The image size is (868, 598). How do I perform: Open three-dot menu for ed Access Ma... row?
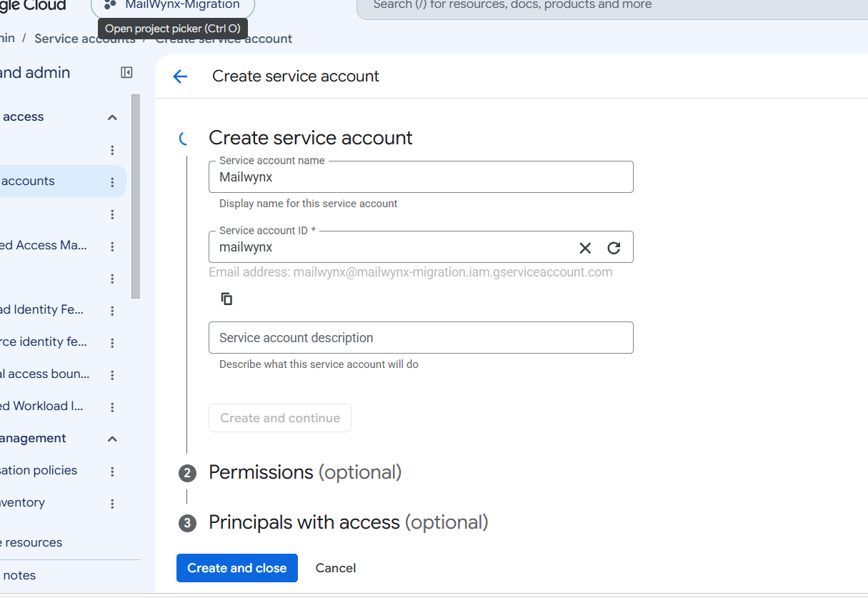click(112, 246)
